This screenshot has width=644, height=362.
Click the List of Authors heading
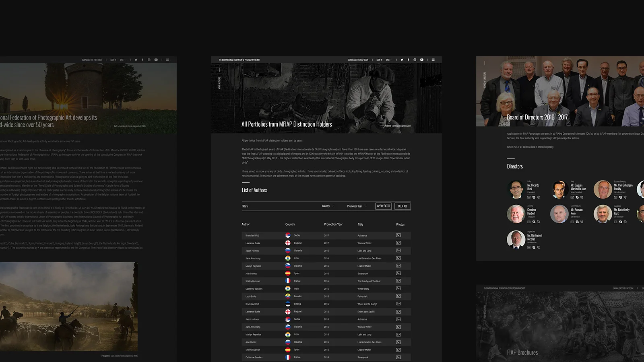point(254,190)
